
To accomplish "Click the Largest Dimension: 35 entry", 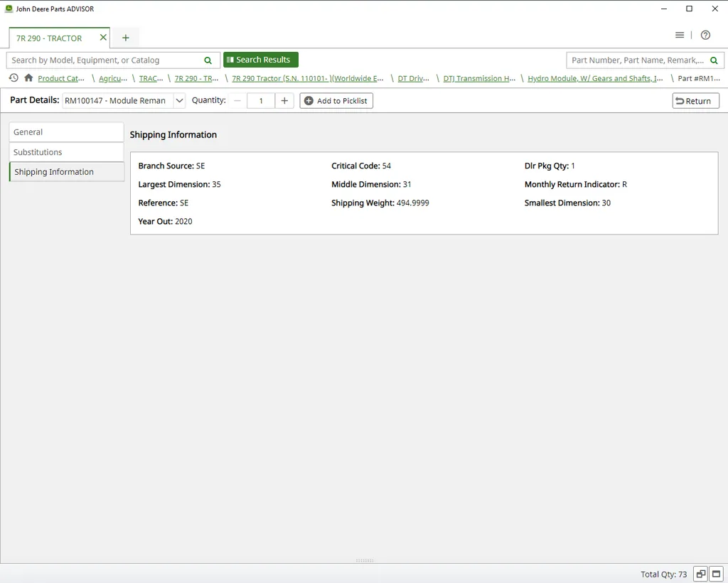I will tap(179, 184).
